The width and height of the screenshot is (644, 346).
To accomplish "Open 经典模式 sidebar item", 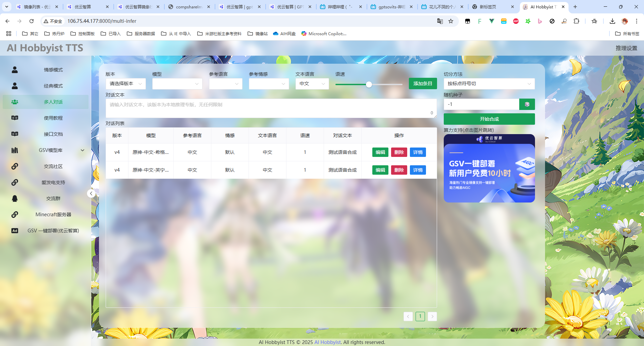I will pos(46,86).
